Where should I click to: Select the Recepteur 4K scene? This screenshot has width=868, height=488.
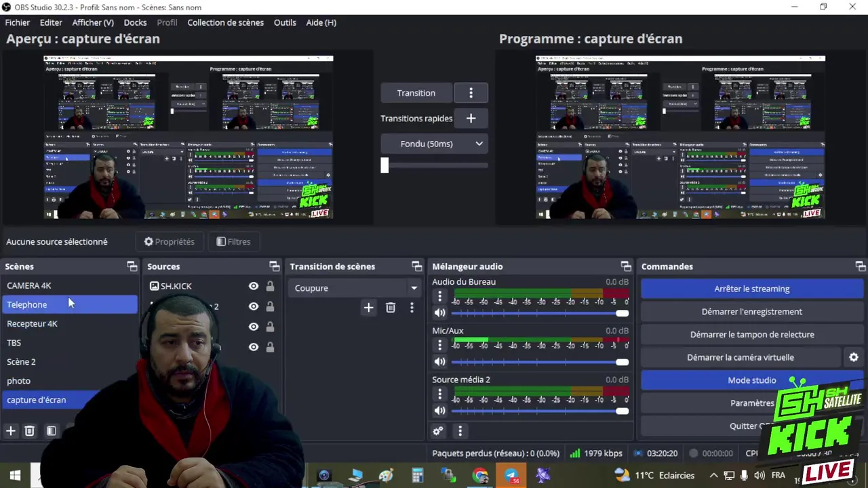(x=71, y=323)
